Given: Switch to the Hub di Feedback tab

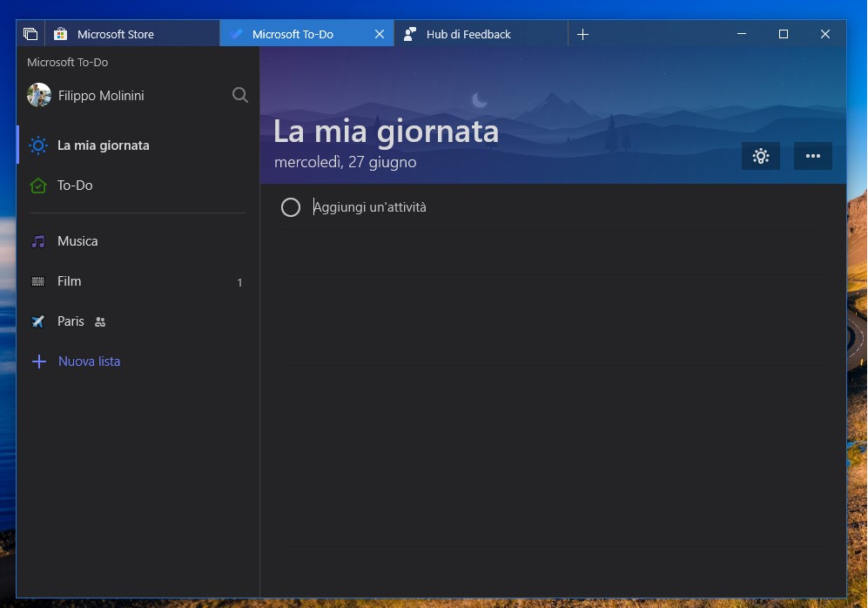Looking at the screenshot, I should click(x=481, y=34).
